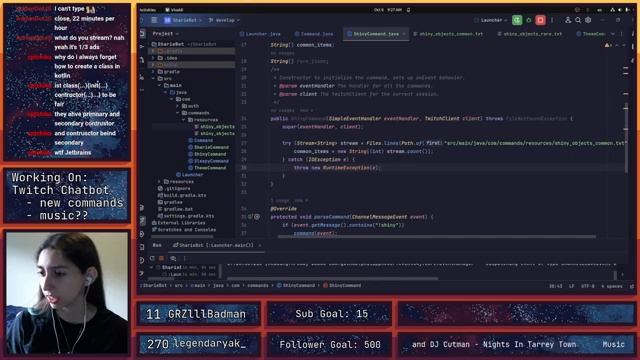Click the UTF-8 encoding widget

point(588,286)
